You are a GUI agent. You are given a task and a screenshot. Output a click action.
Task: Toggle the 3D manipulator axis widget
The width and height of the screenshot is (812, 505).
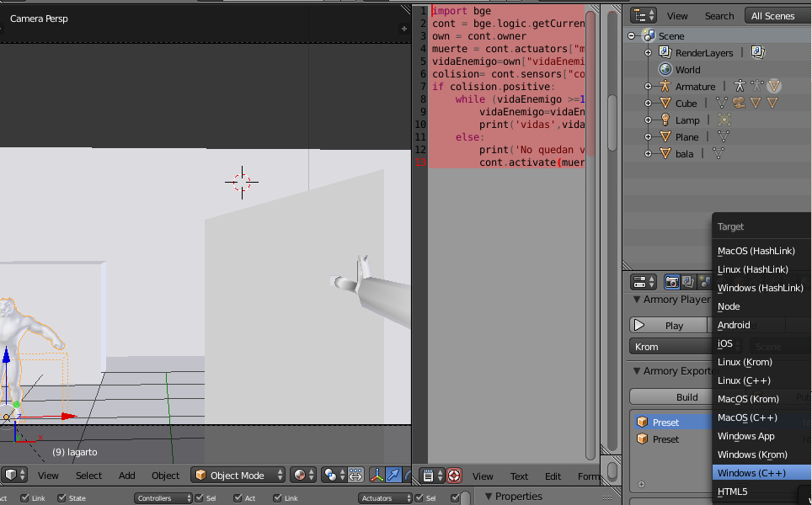[377, 475]
